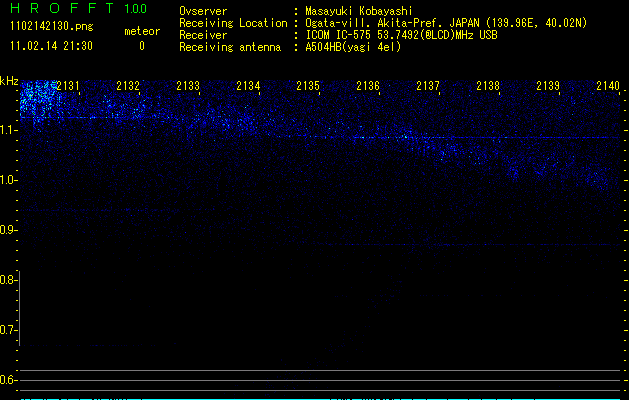Click the 2134 time marker

click(x=248, y=86)
